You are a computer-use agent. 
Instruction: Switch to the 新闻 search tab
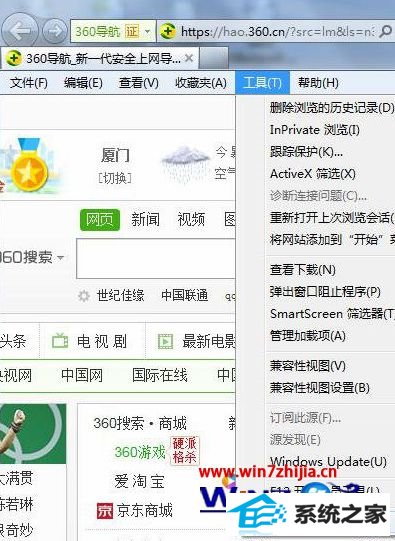(145, 220)
